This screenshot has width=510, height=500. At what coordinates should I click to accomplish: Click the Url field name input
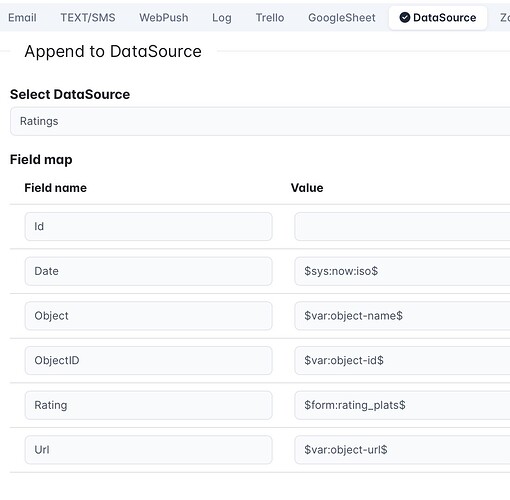pyautogui.click(x=148, y=450)
